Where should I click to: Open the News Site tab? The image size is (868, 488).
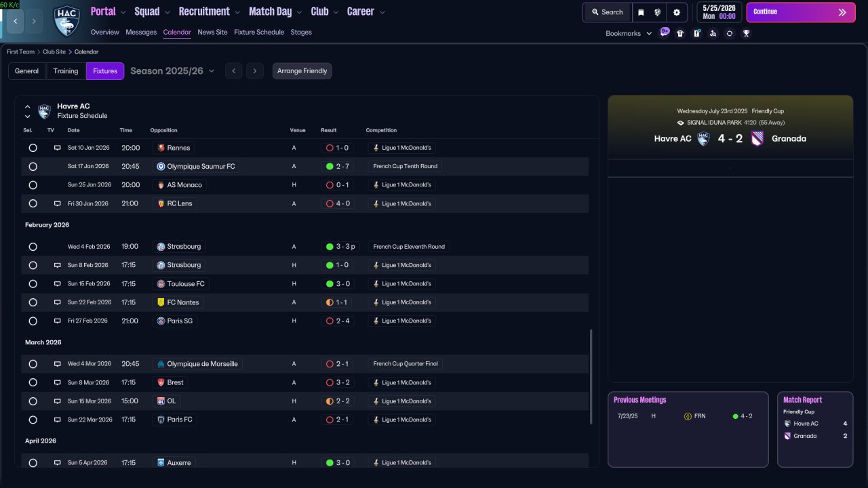point(212,33)
